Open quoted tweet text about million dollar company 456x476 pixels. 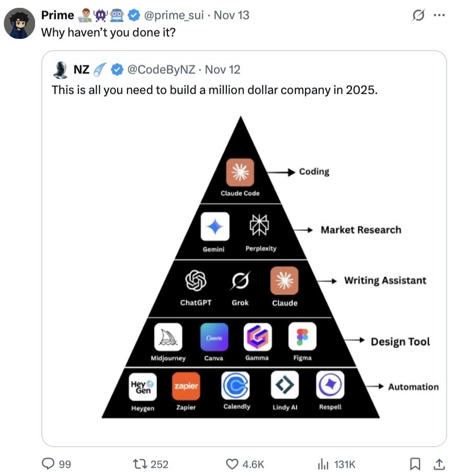[x=214, y=90]
